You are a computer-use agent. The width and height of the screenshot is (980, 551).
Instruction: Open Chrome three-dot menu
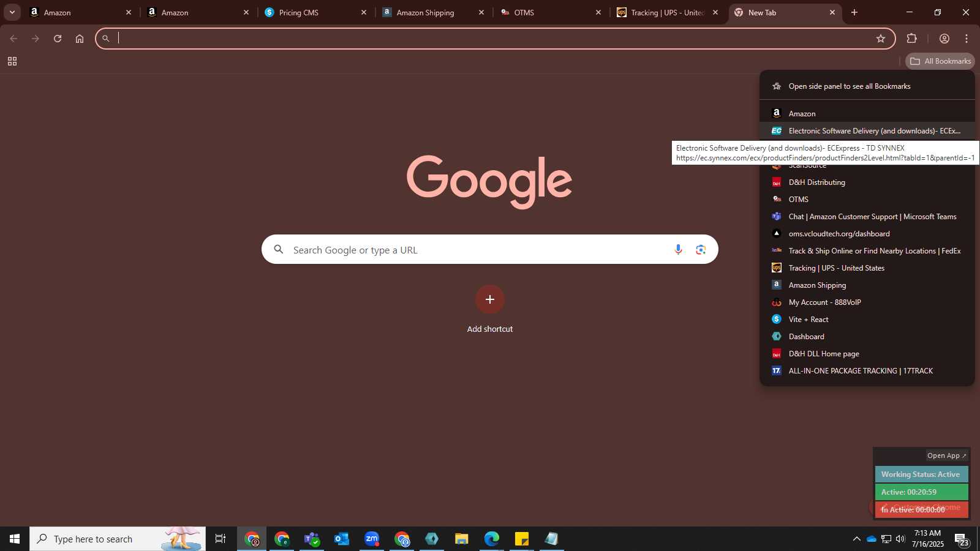pos(967,39)
